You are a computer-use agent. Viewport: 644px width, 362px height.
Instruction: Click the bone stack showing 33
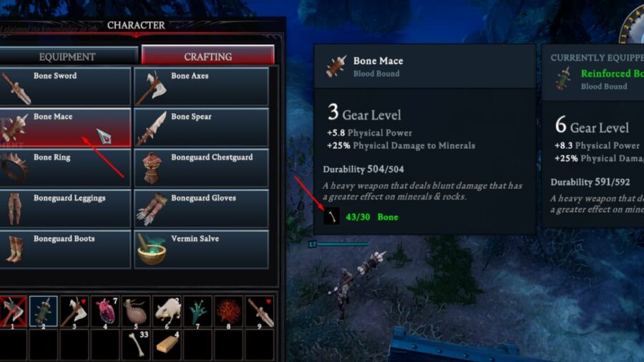(136, 344)
